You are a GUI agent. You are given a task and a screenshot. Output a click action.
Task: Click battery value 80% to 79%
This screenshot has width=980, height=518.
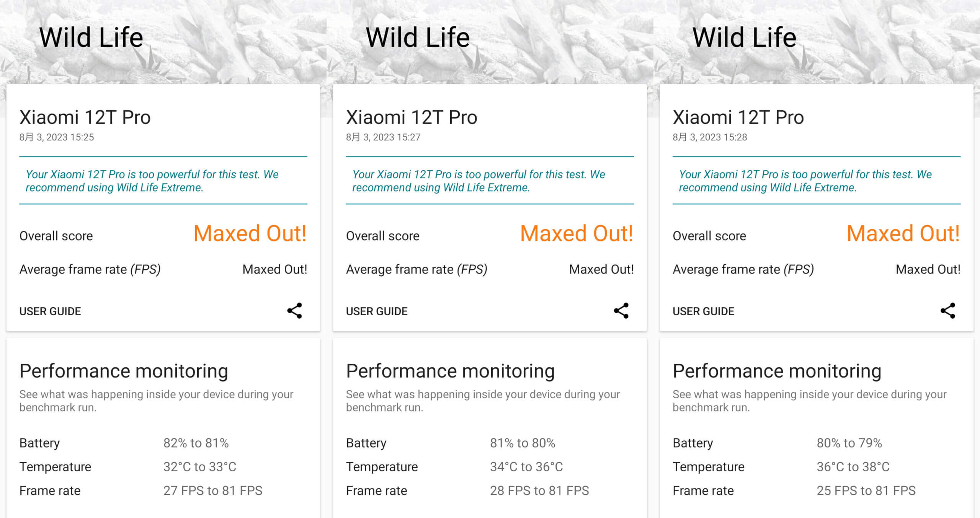[x=849, y=443]
